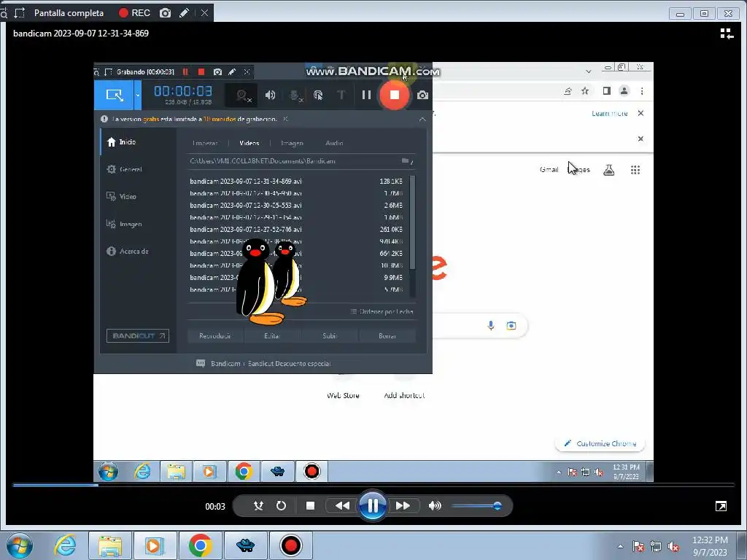Switch to Audio tab in recorded Bandicam
The image size is (747, 560).
334,143
